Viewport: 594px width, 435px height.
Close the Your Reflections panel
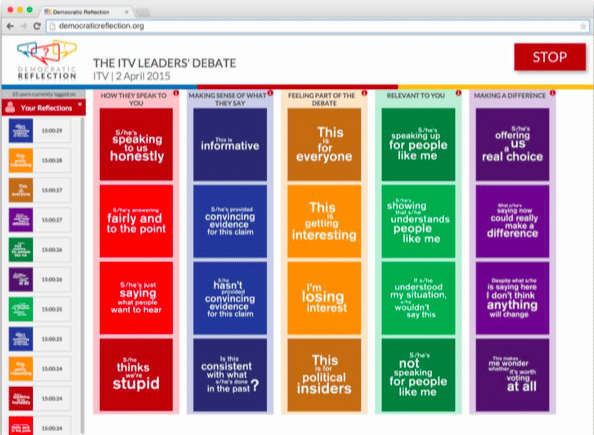coord(80,104)
